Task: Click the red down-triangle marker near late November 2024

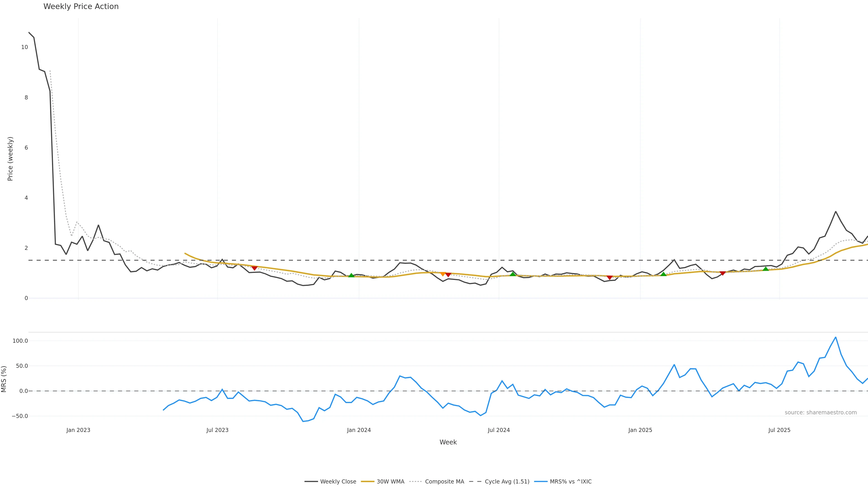Action: point(610,277)
